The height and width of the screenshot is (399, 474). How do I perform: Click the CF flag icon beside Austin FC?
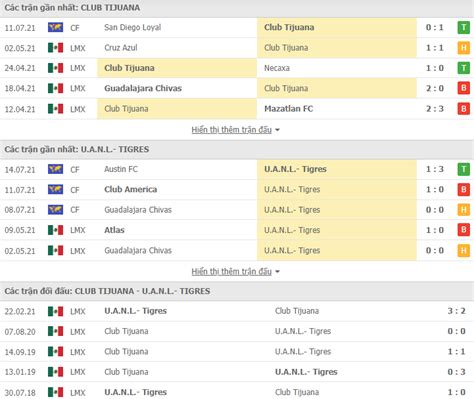(x=55, y=169)
